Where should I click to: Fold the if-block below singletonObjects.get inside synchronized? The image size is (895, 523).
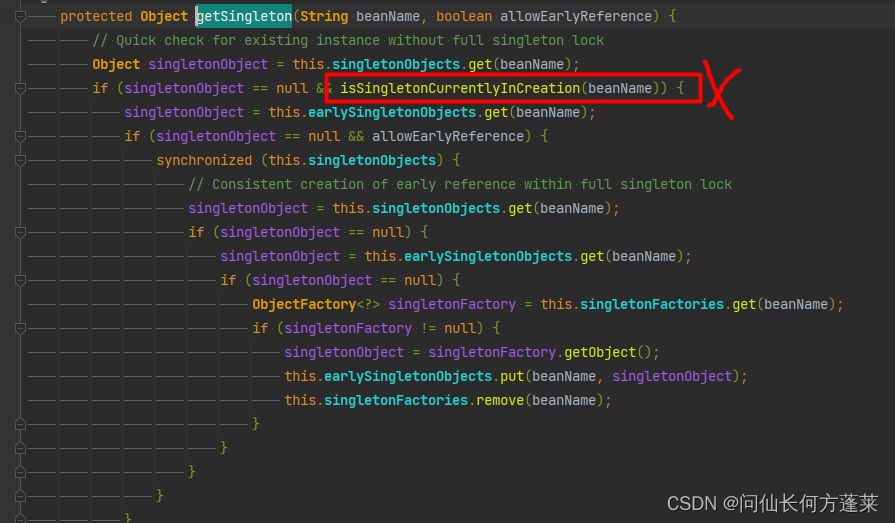pyautogui.click(x=20, y=232)
